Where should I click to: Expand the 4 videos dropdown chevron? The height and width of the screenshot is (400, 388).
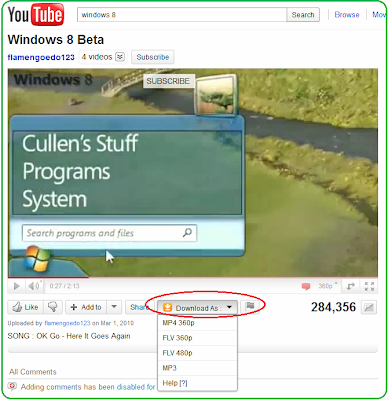[120, 57]
